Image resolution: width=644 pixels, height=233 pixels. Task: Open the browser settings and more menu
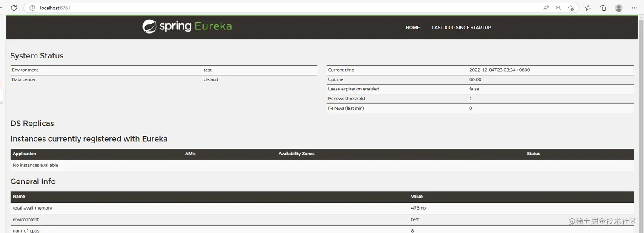tap(635, 8)
